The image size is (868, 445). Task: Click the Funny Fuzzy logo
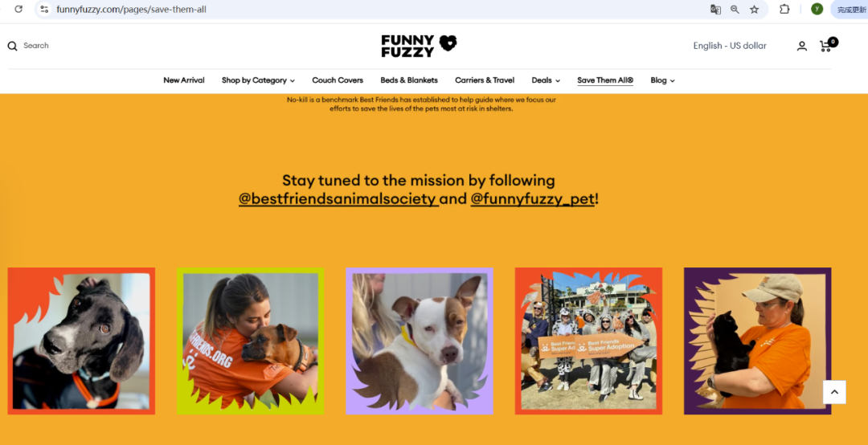pyautogui.click(x=419, y=46)
